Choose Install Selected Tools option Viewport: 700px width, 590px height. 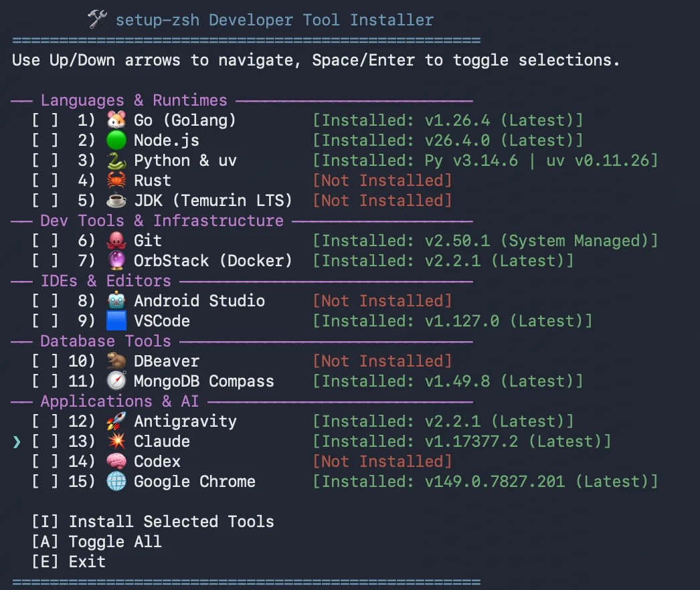(153, 522)
